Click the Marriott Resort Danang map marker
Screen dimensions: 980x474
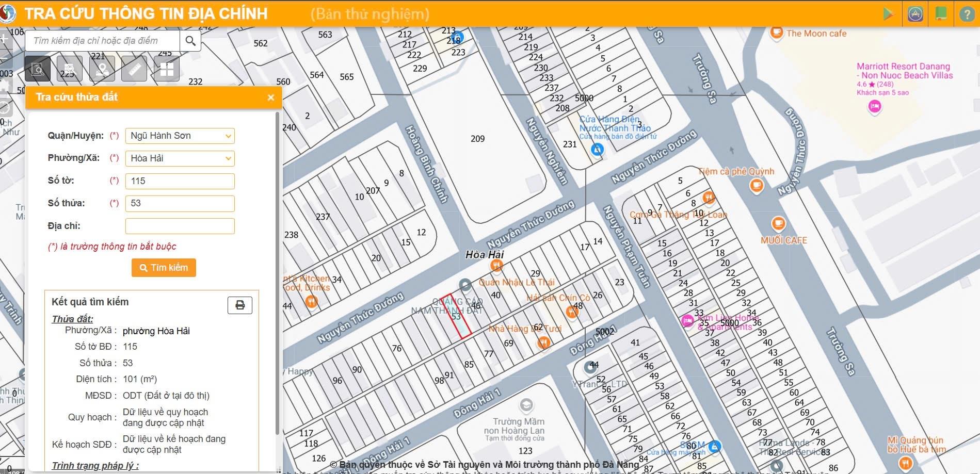pyautogui.click(x=875, y=107)
